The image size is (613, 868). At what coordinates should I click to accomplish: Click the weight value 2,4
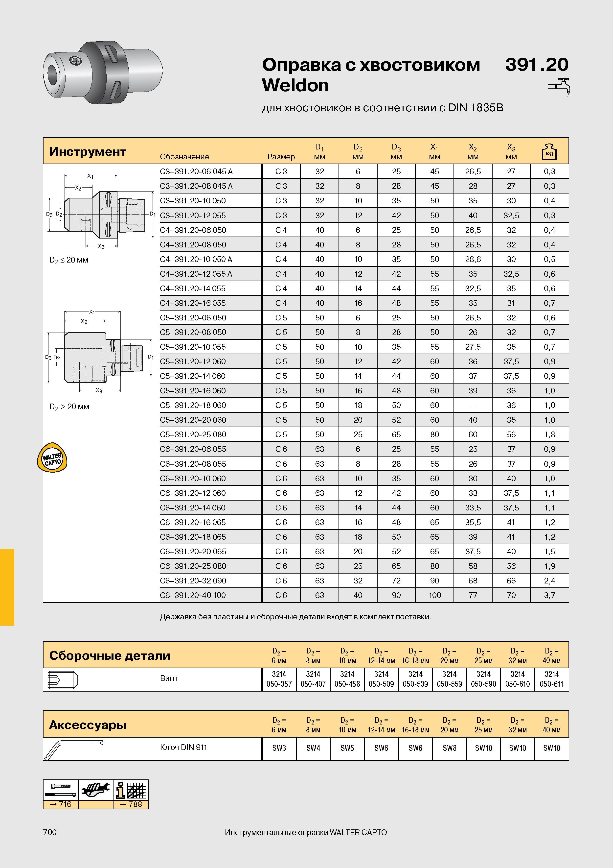tap(549, 581)
